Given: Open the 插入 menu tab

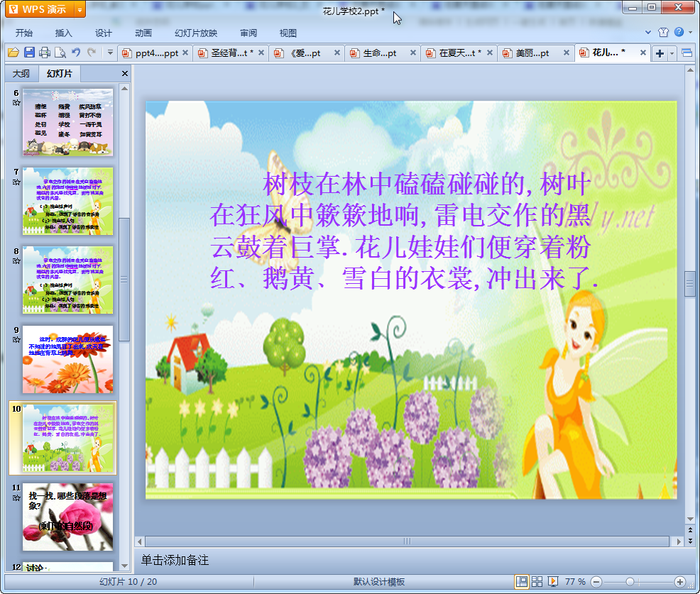Looking at the screenshot, I should 63,33.
